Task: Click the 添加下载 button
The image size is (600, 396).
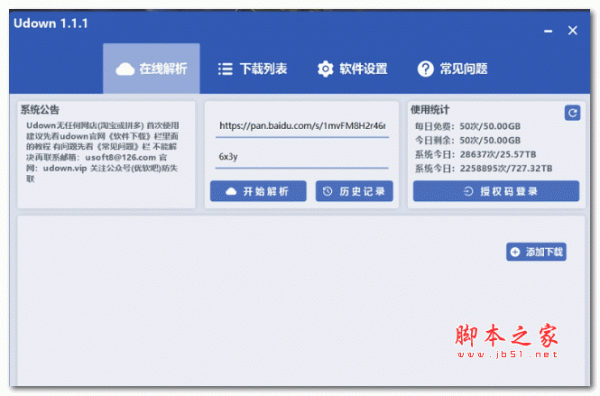Action: click(536, 252)
